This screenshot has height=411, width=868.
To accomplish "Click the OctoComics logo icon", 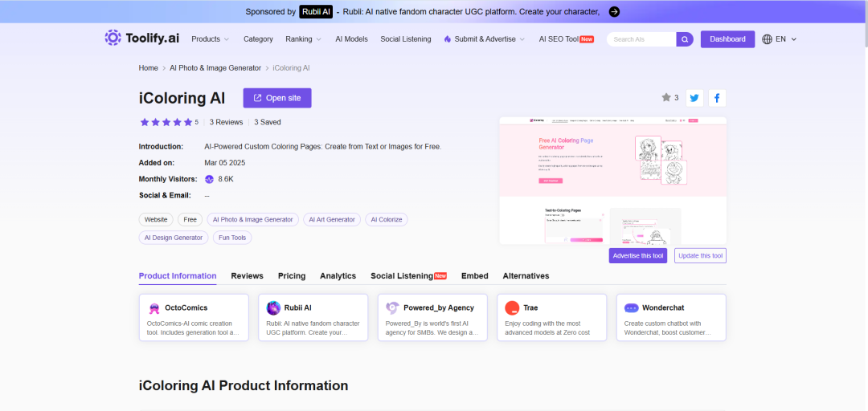I will pos(154,308).
